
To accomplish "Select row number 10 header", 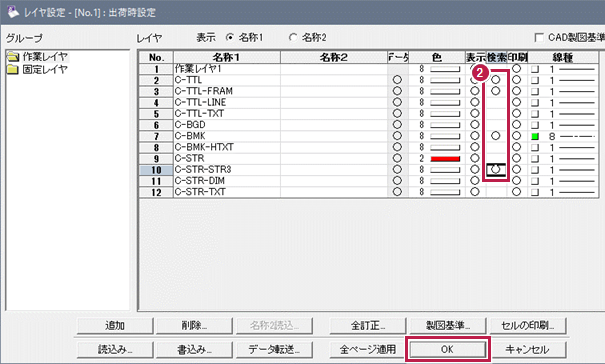I will click(x=156, y=170).
